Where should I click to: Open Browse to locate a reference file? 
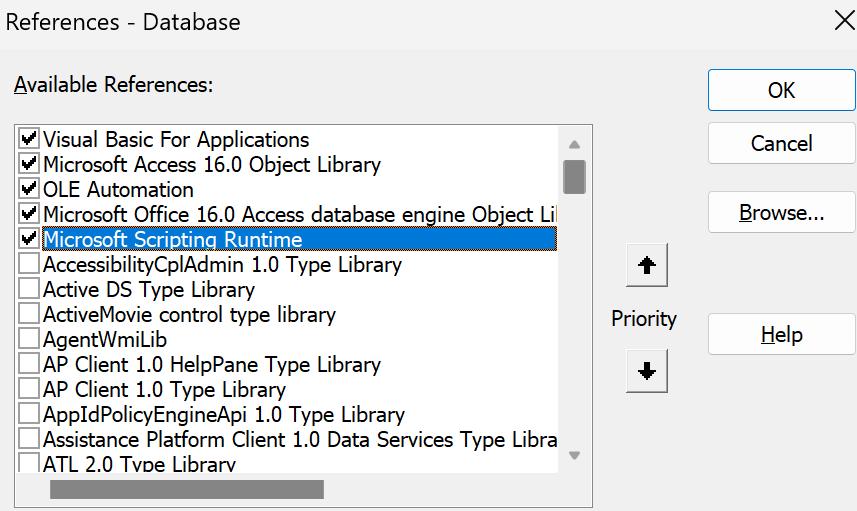click(781, 213)
